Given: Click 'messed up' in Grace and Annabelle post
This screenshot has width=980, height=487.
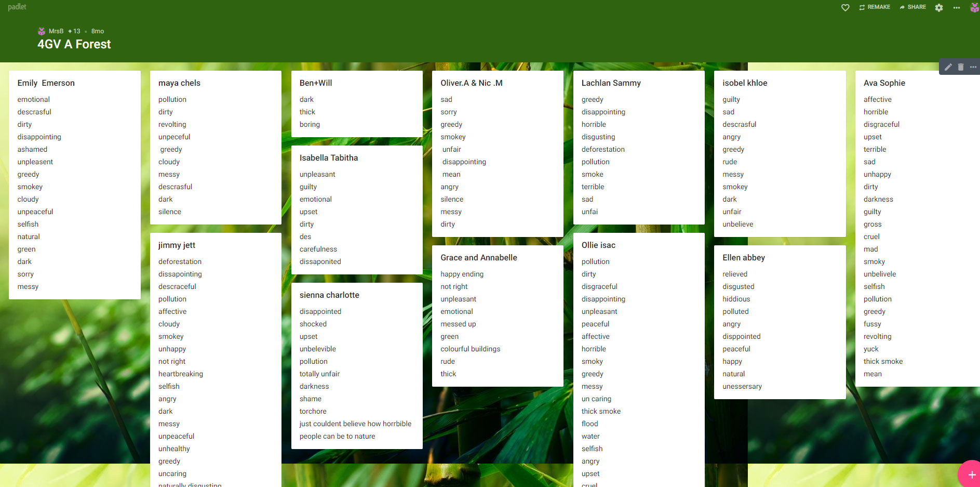Looking at the screenshot, I should click(x=458, y=324).
